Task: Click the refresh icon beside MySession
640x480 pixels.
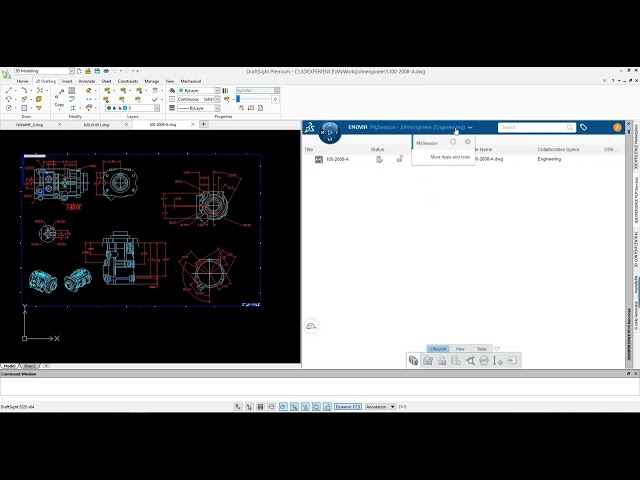Action: tap(453, 142)
